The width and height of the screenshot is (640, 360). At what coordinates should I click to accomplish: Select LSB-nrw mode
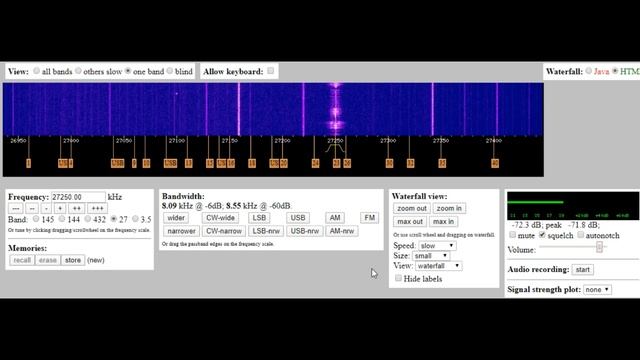coord(266,231)
